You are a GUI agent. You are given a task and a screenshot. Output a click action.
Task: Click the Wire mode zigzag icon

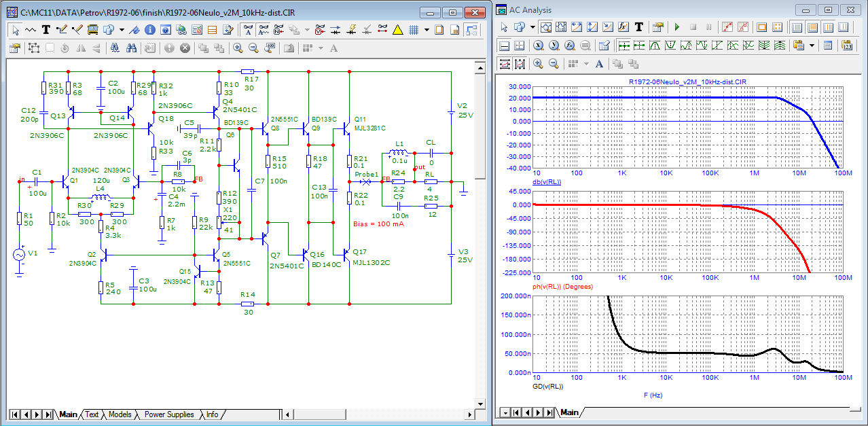[x=31, y=30]
